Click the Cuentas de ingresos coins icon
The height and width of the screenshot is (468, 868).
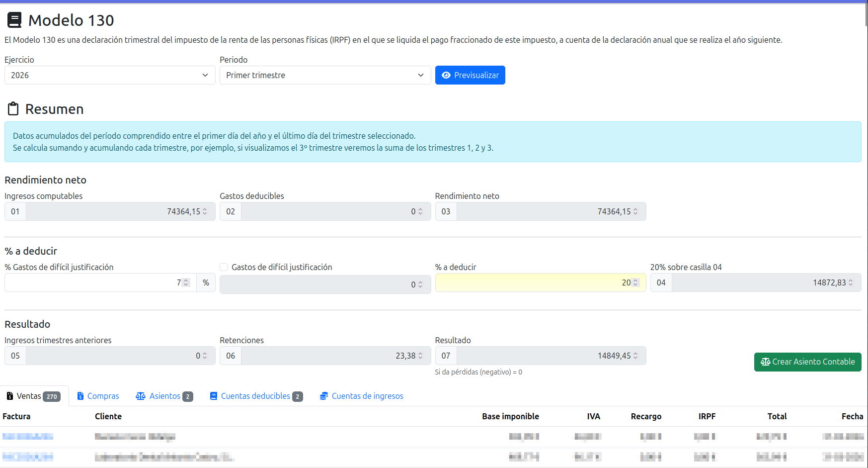324,396
